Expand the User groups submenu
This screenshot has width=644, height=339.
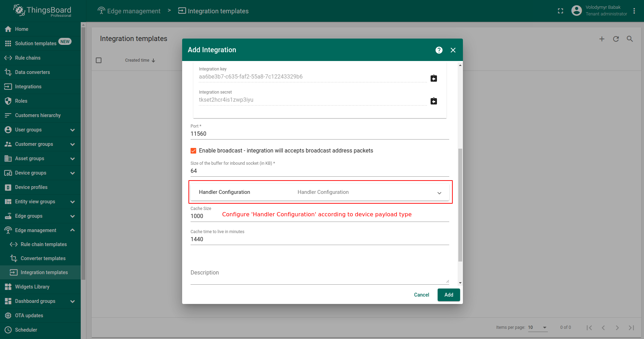(x=73, y=130)
